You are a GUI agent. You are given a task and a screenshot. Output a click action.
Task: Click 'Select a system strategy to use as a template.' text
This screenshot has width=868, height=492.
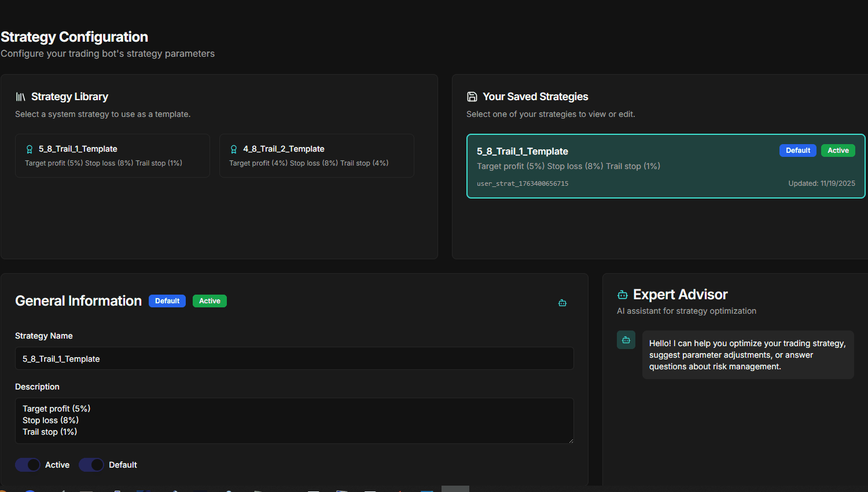tap(103, 114)
